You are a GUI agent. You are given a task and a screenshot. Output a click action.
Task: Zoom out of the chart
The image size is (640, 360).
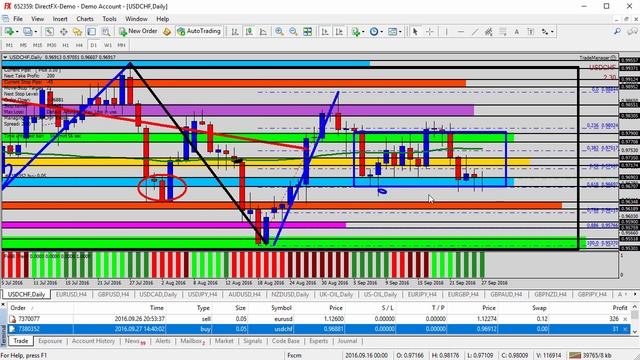pyautogui.click(x=293, y=31)
